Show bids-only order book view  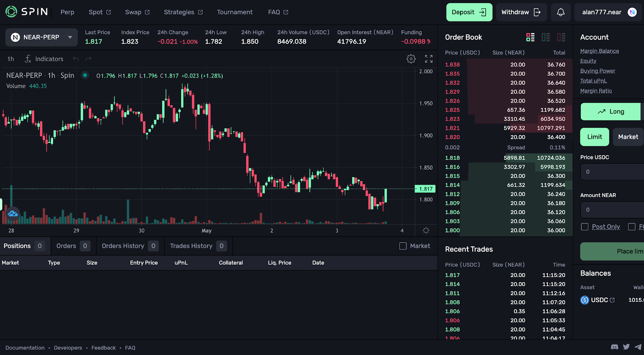546,37
